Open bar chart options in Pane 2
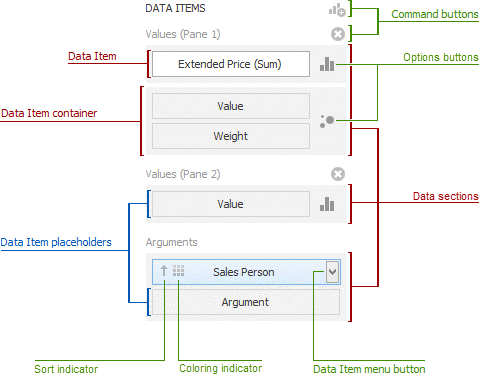This screenshot has height=374, width=479. coord(327,204)
